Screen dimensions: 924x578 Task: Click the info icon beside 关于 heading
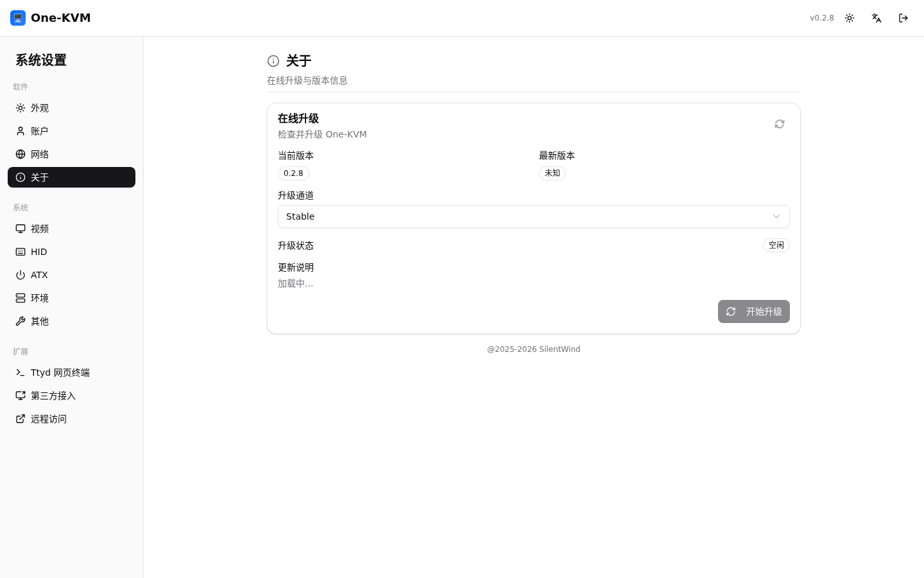click(x=273, y=61)
